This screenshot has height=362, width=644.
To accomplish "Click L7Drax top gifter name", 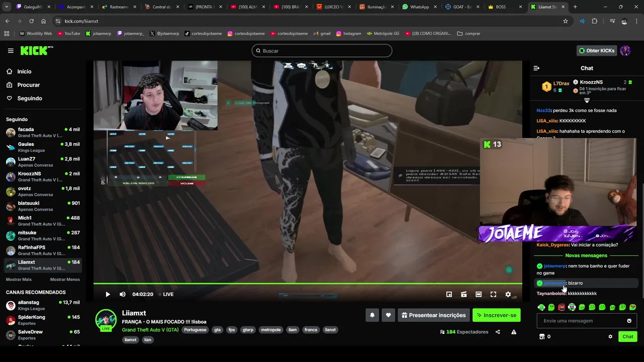I will pos(561,84).
